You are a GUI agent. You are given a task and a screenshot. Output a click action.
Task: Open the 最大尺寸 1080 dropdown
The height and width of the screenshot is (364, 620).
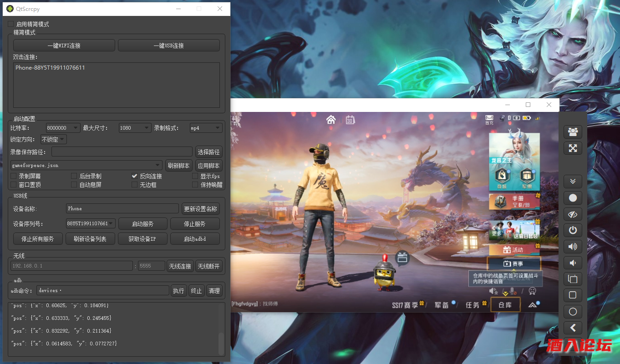(x=134, y=128)
